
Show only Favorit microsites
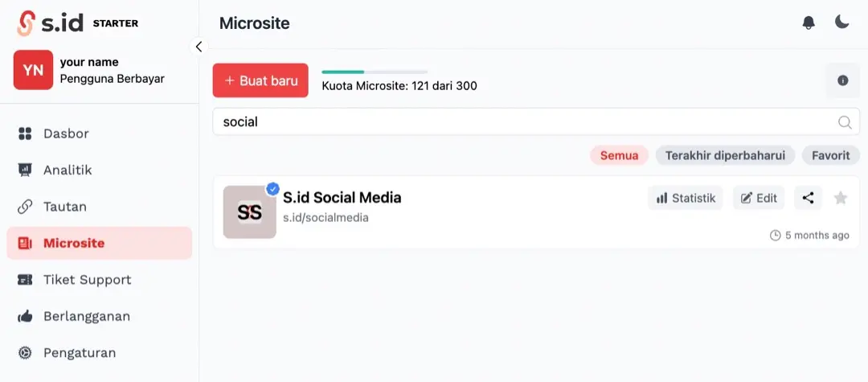pyautogui.click(x=830, y=155)
